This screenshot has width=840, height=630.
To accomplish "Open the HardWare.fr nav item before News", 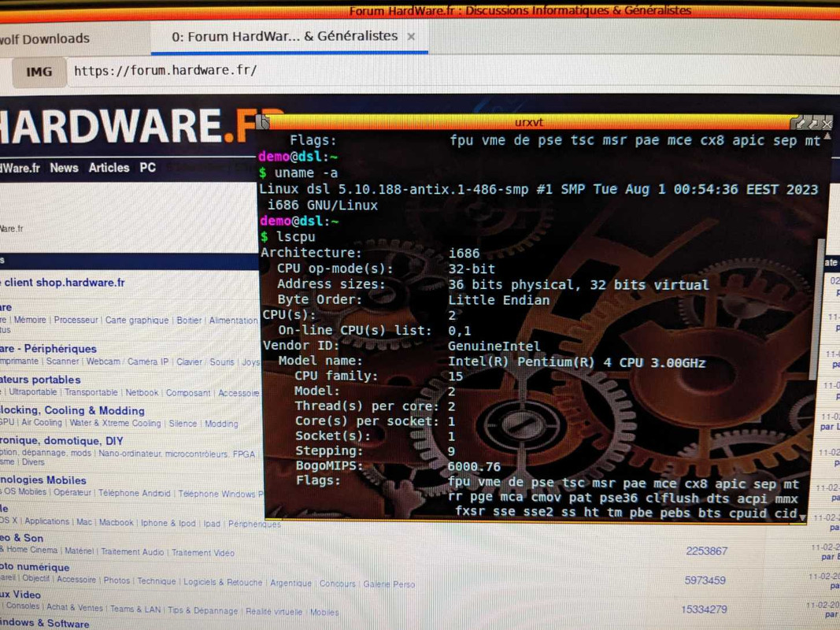I will (20, 169).
